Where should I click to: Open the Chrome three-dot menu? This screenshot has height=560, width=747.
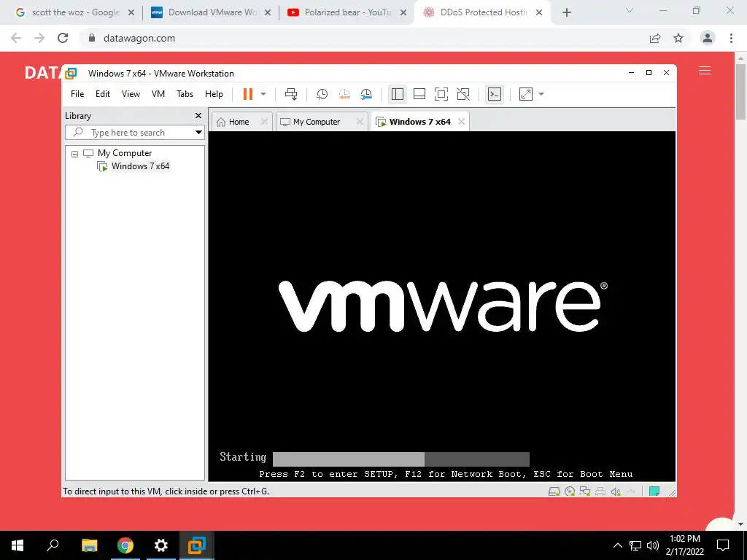click(x=731, y=38)
